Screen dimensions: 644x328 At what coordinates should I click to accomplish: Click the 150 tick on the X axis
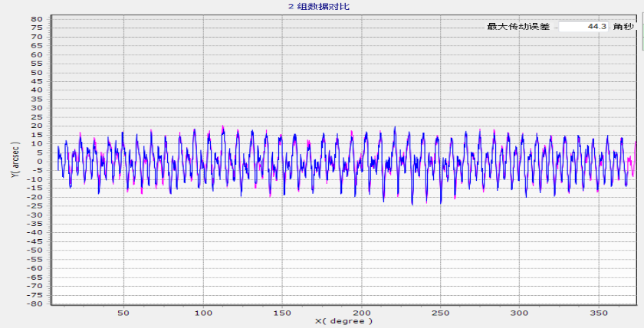pyautogui.click(x=282, y=312)
